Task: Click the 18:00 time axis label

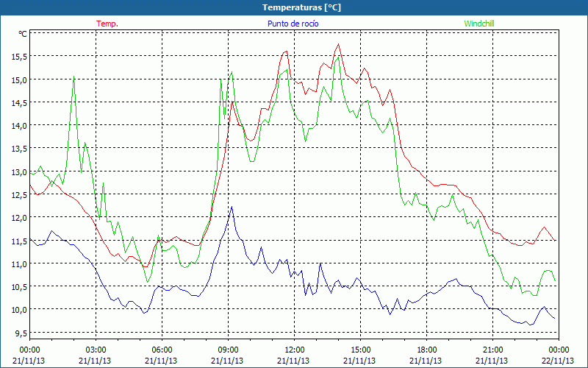Action: coord(426,350)
